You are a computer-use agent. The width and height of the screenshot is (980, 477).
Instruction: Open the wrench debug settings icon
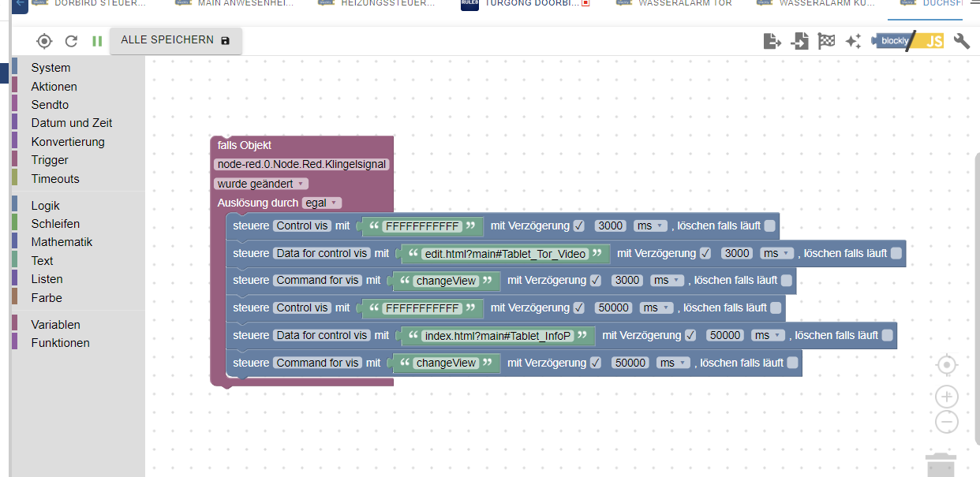[961, 42]
